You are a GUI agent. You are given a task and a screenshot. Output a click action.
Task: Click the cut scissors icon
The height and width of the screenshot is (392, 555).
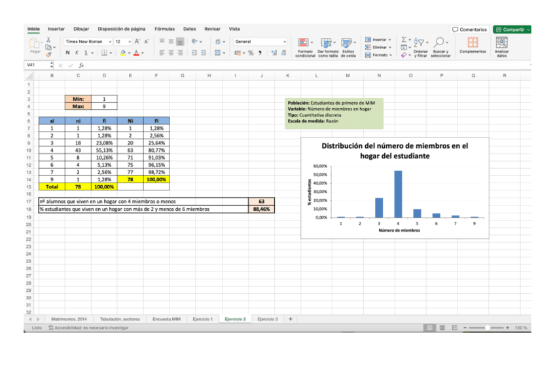click(48, 39)
